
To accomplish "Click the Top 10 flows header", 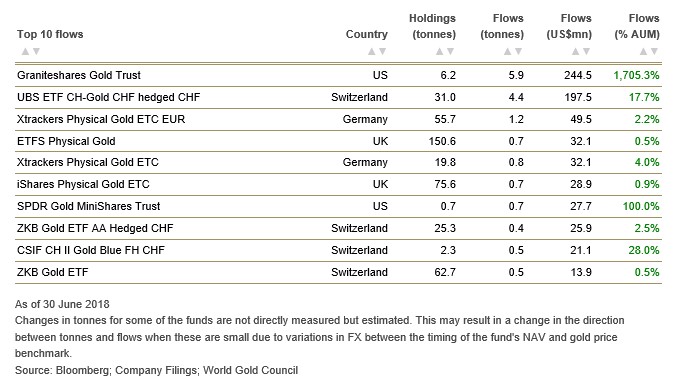I will pos(50,34).
